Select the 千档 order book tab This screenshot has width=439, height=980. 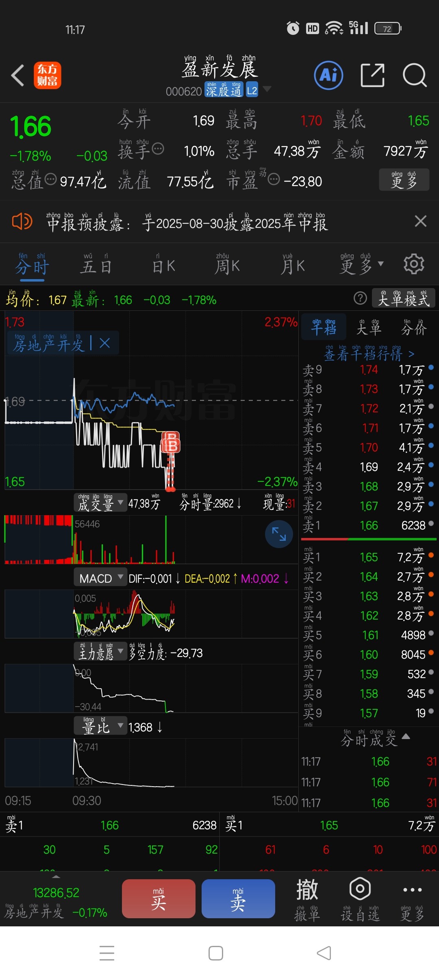pyautogui.click(x=324, y=327)
